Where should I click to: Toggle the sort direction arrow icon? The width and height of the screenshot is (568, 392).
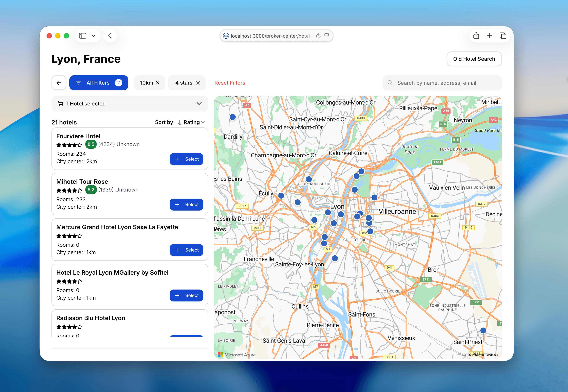[180, 122]
